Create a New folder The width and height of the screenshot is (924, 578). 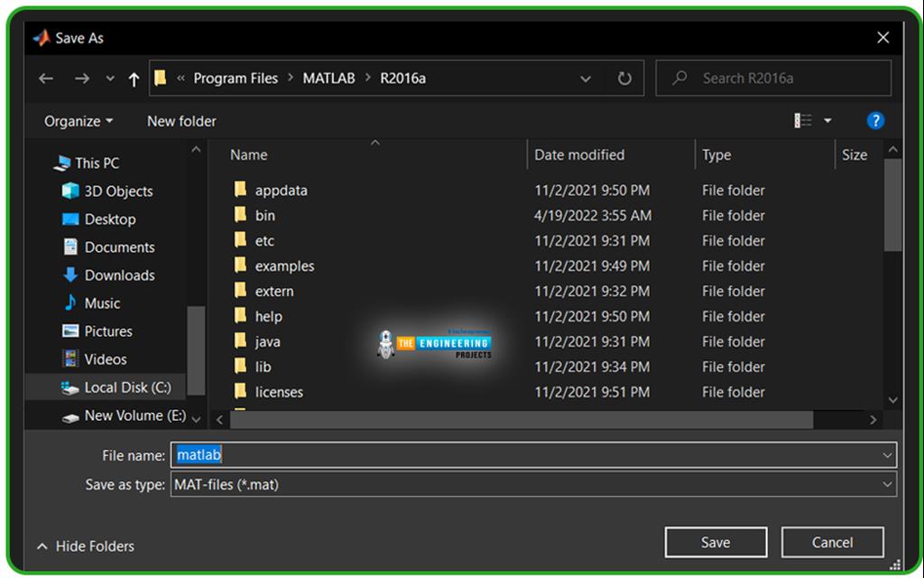click(180, 120)
